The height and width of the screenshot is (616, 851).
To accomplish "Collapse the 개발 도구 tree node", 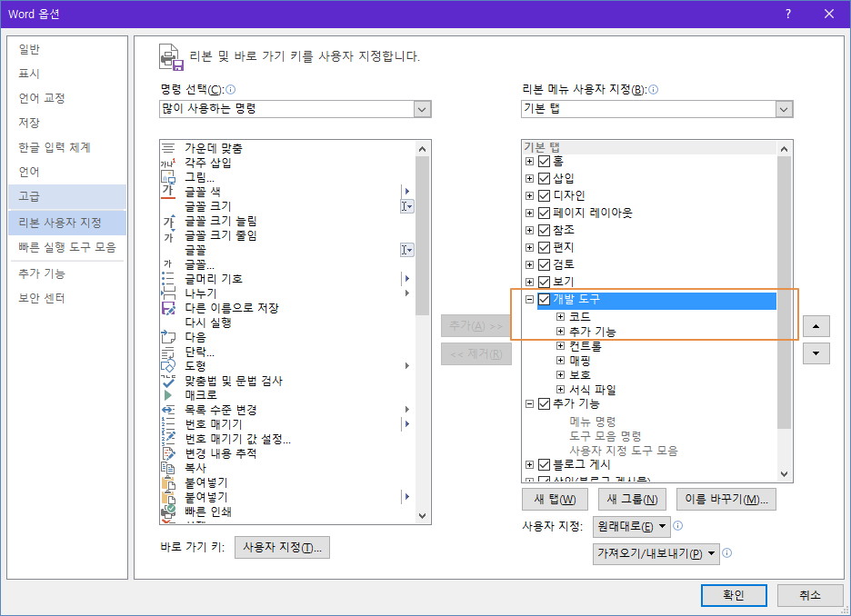I will 530,299.
